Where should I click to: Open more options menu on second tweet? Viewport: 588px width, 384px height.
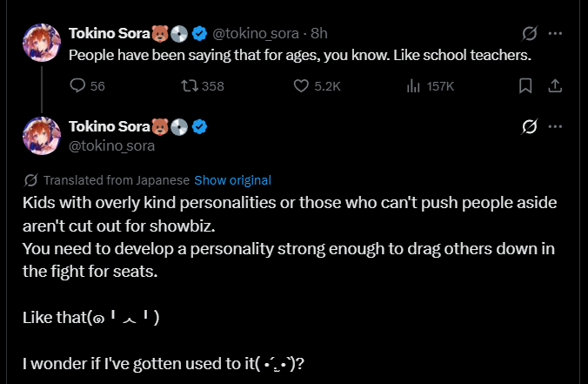click(x=555, y=127)
